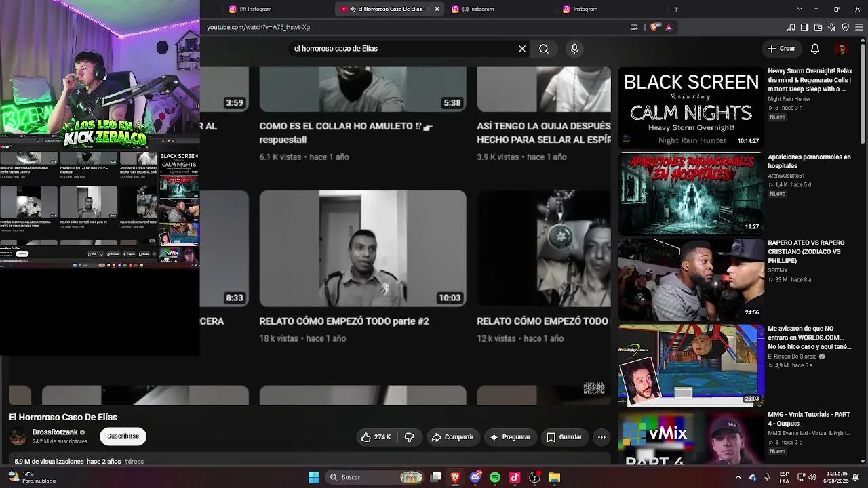The width and height of the screenshot is (868, 488).
Task: Click the Compartir button
Action: click(453, 437)
